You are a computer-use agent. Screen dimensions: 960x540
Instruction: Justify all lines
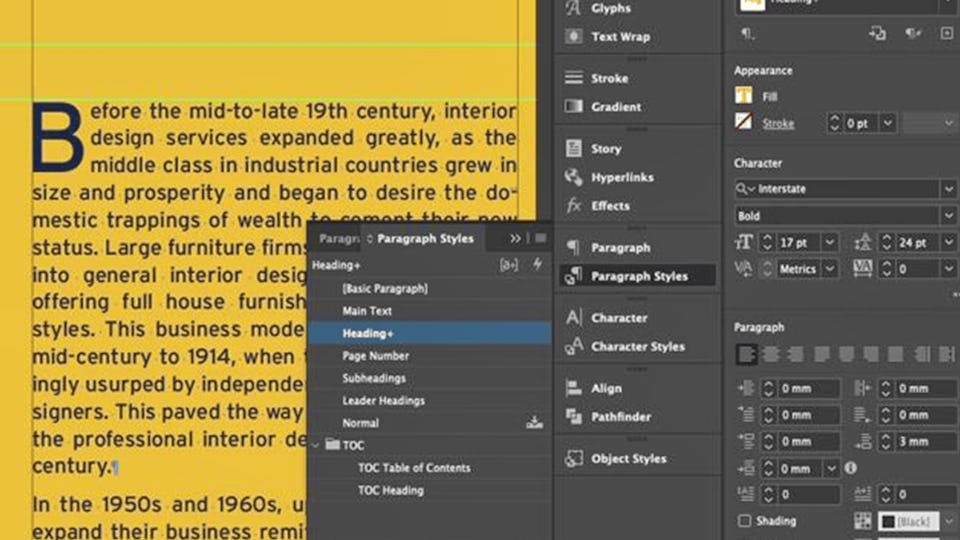coord(895,354)
